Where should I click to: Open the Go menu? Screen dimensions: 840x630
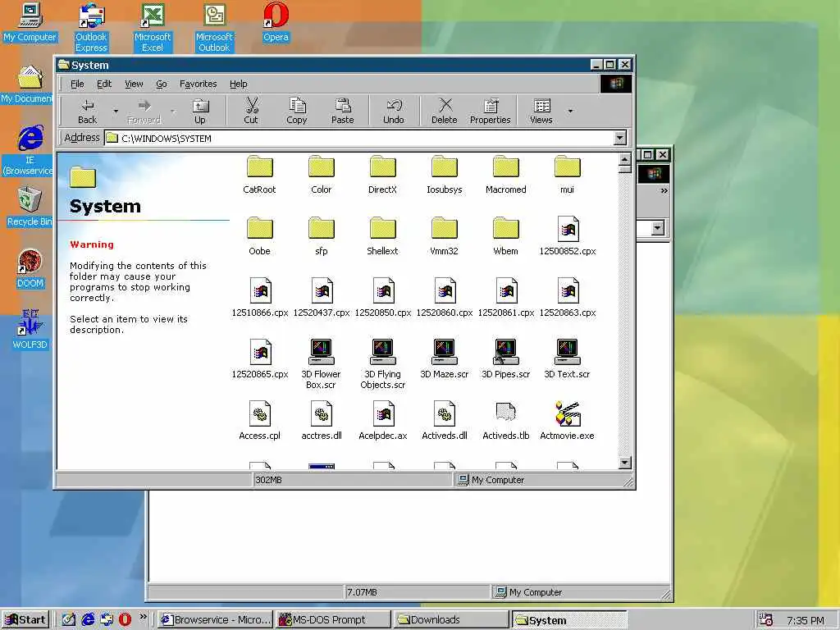[162, 84]
